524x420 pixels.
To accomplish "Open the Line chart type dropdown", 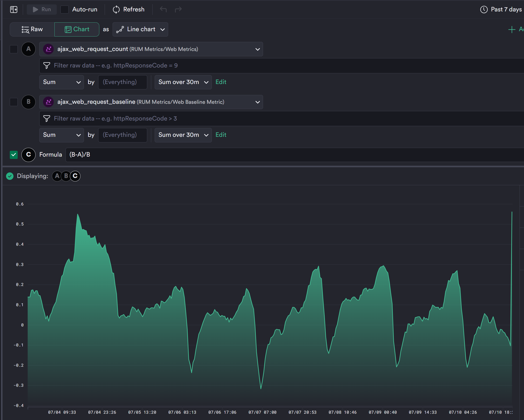I will coord(140,29).
